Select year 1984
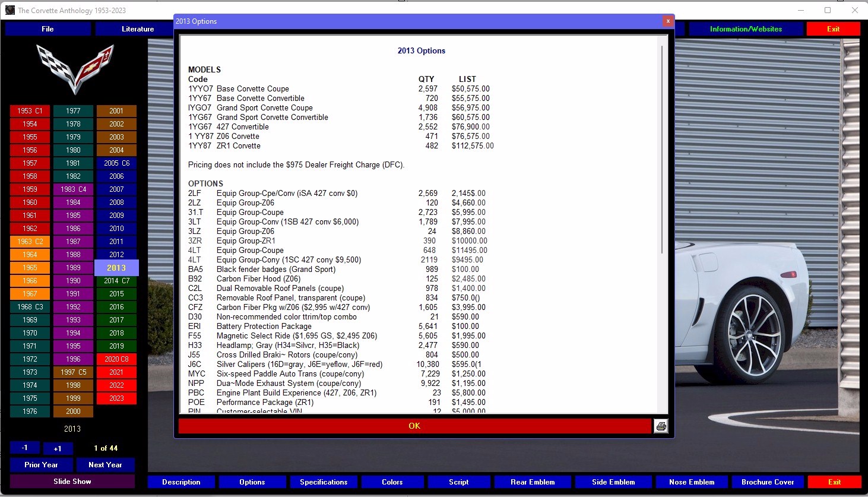 pyautogui.click(x=73, y=202)
